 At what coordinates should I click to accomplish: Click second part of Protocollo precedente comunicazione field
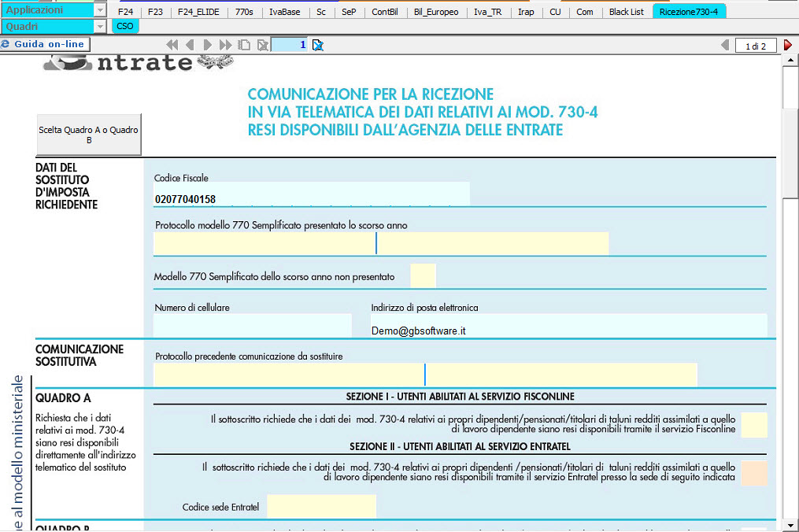point(561,375)
